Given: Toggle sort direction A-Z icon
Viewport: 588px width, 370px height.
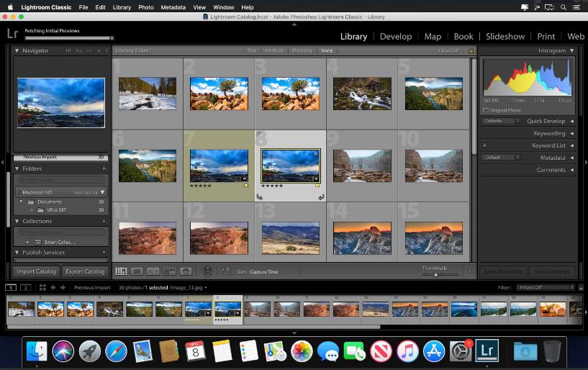Looking at the screenshot, I should click(x=227, y=271).
